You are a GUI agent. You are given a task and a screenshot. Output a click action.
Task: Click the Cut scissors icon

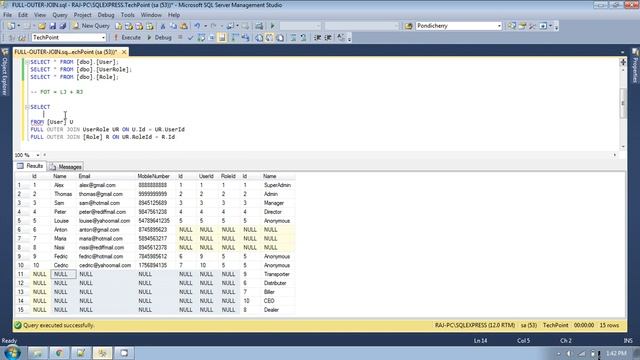(162, 26)
